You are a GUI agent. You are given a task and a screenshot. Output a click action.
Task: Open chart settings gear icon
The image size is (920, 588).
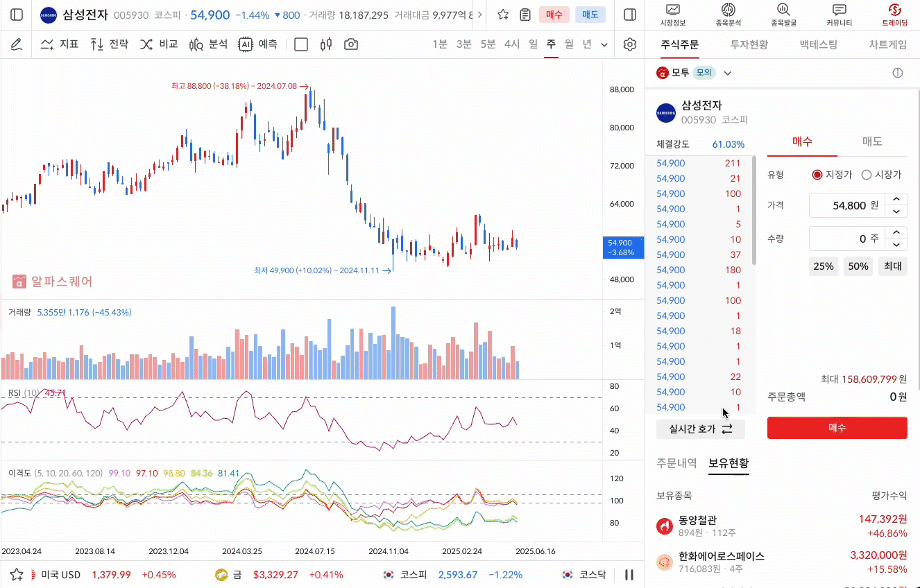(630, 44)
